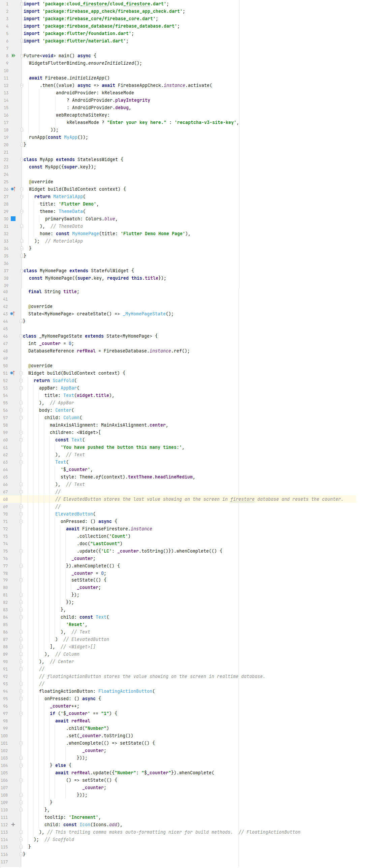The image size is (380, 868).
Task: Click the 'Flutter Demo Home Page' string
Action: tap(153, 234)
